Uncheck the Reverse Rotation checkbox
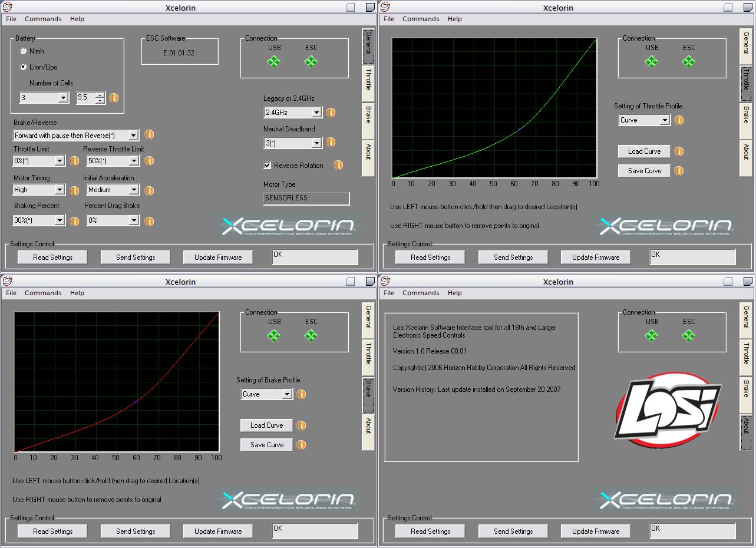This screenshot has height=548, width=756. (x=268, y=166)
